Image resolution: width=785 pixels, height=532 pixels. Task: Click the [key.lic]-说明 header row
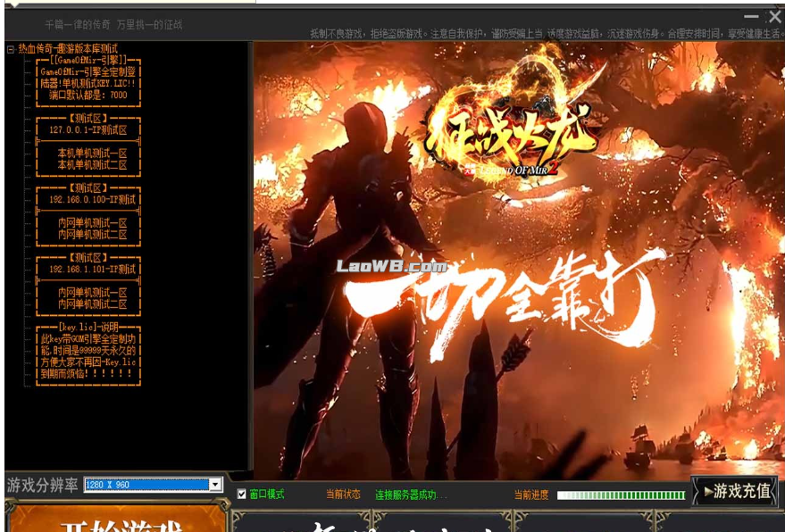88,328
